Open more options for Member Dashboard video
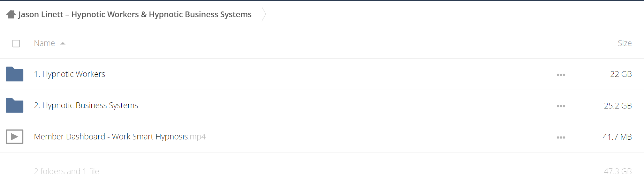This screenshot has width=644, height=193. pyautogui.click(x=561, y=137)
